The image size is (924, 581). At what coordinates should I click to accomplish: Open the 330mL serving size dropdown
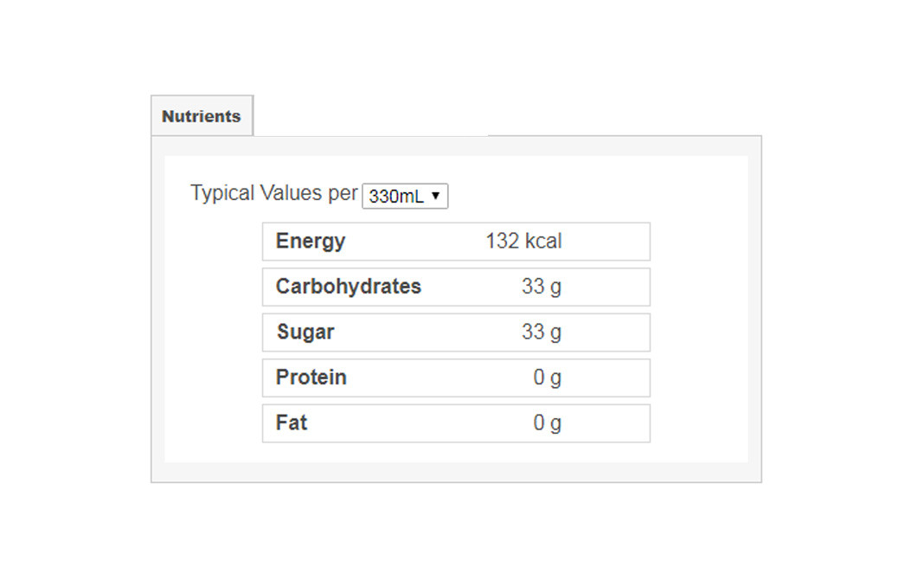coord(404,197)
